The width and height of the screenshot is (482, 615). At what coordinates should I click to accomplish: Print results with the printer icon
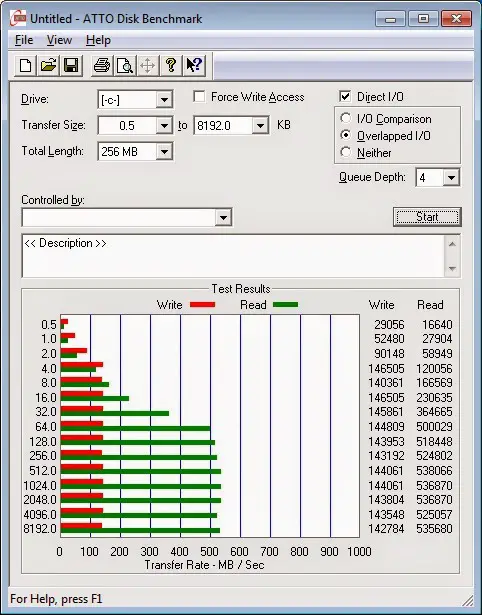(x=102, y=65)
